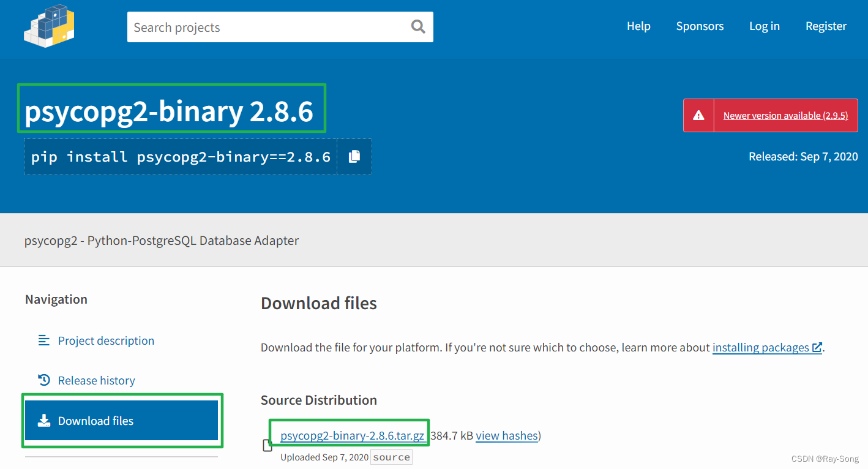Click the pip install psycopg2-binary==2.8.6 text
The height and width of the screenshot is (469, 868).
(x=181, y=157)
